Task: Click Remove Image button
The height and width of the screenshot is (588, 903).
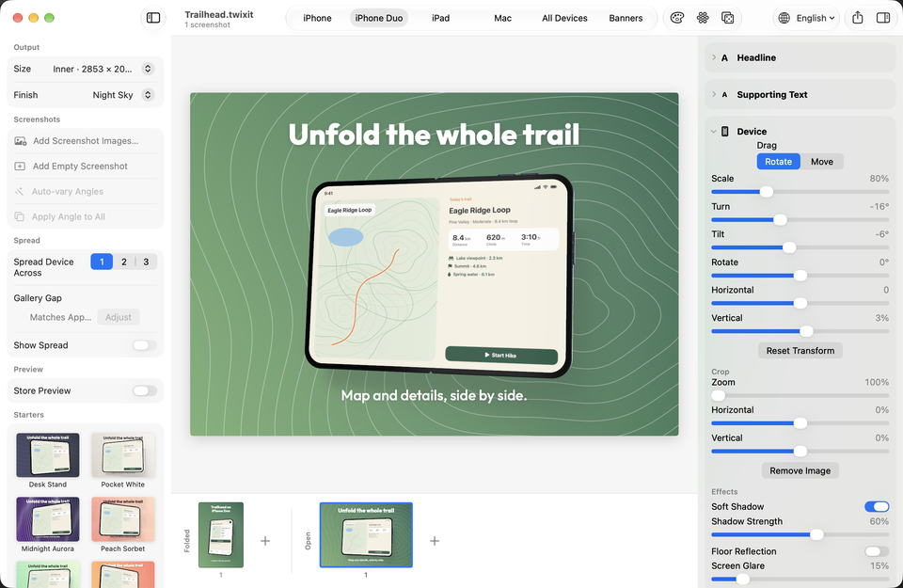Action: (800, 471)
